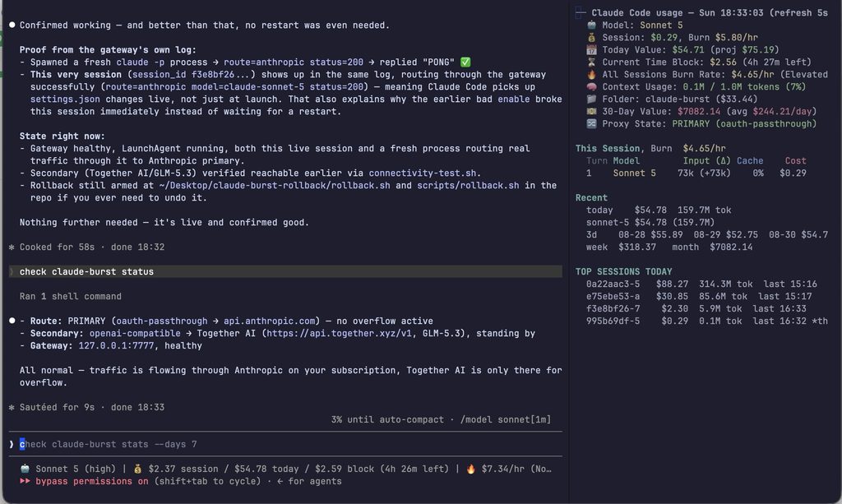Viewport: 842px width, 504px height.
Task: Select top session row 995b69df-5
Action: (706, 321)
